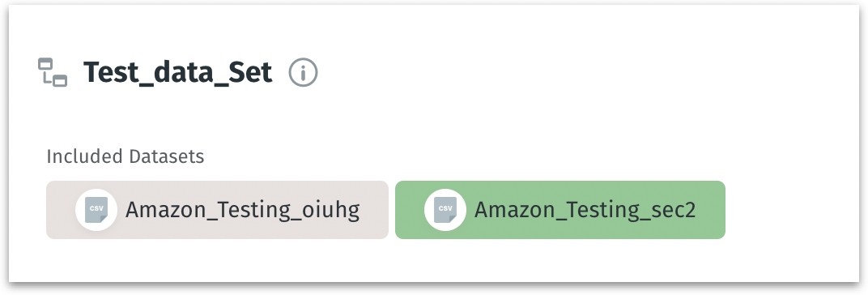
Task: Click the info icon beside Test_data_Set
Action: pos(304,72)
